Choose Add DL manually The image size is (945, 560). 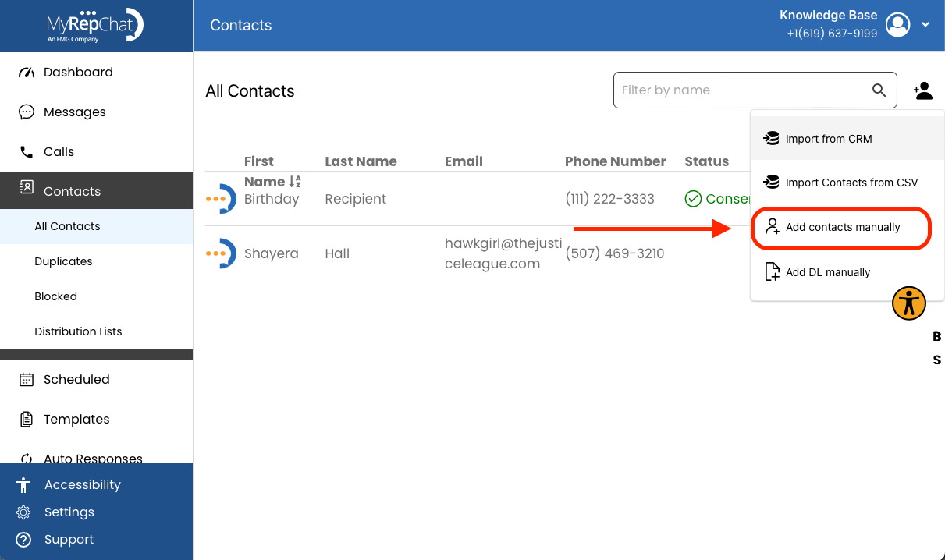click(847, 272)
